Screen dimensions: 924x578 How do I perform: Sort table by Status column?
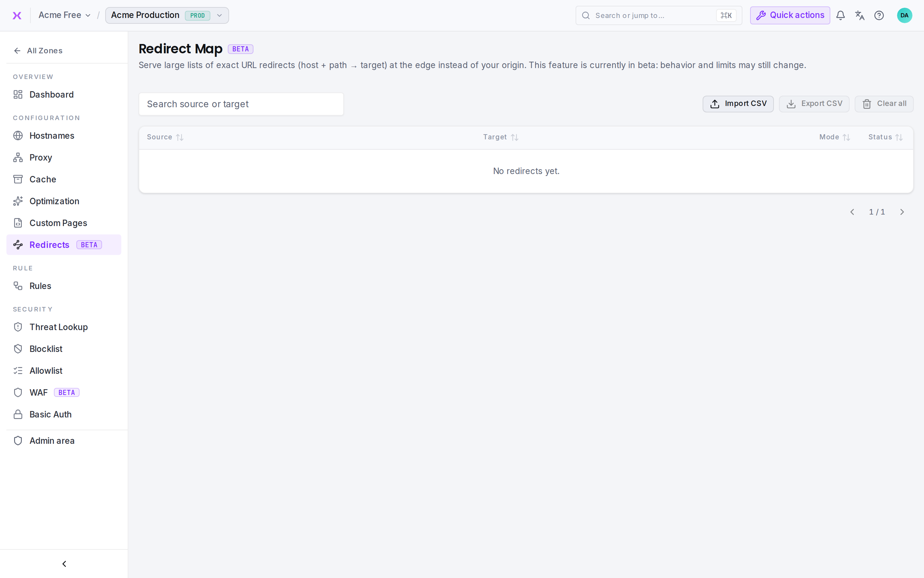886,137
